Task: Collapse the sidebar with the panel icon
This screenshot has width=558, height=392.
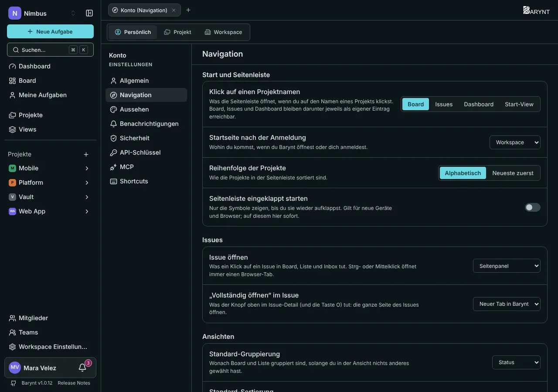Action: [89, 13]
